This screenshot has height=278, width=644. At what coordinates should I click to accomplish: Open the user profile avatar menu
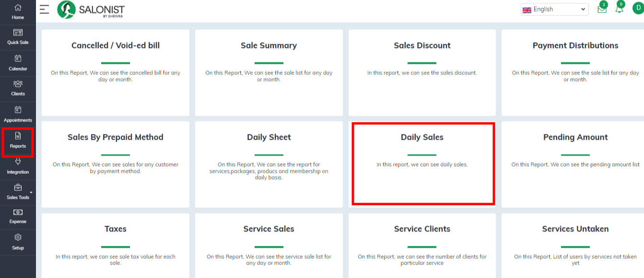click(x=638, y=9)
